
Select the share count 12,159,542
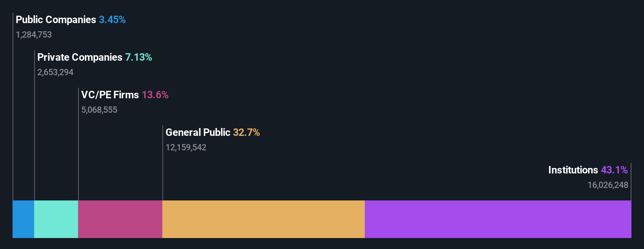[x=186, y=148]
